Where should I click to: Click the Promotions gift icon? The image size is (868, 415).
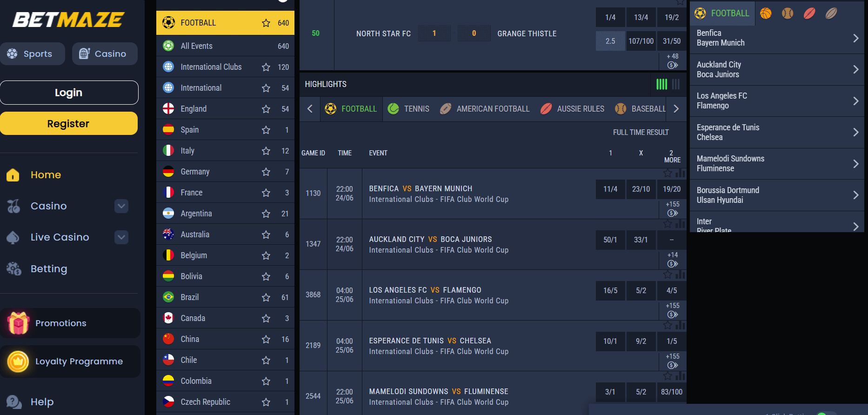[18, 323]
